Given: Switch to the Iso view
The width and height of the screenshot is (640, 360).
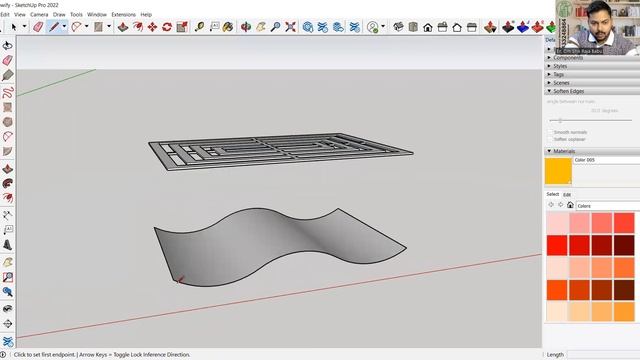Looking at the screenshot, I should pos(398,27).
